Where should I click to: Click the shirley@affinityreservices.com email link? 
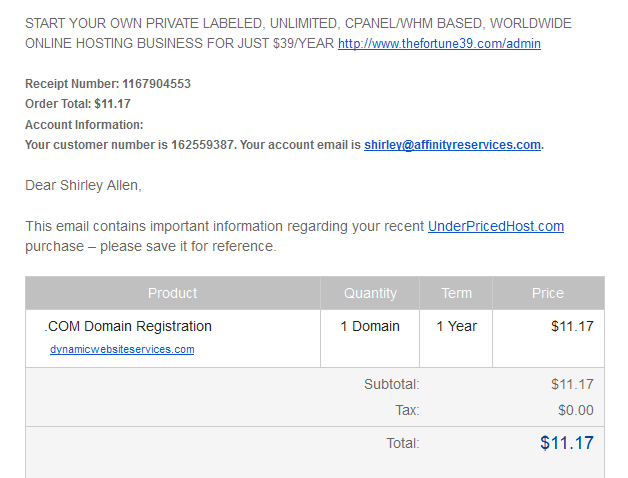(x=452, y=145)
